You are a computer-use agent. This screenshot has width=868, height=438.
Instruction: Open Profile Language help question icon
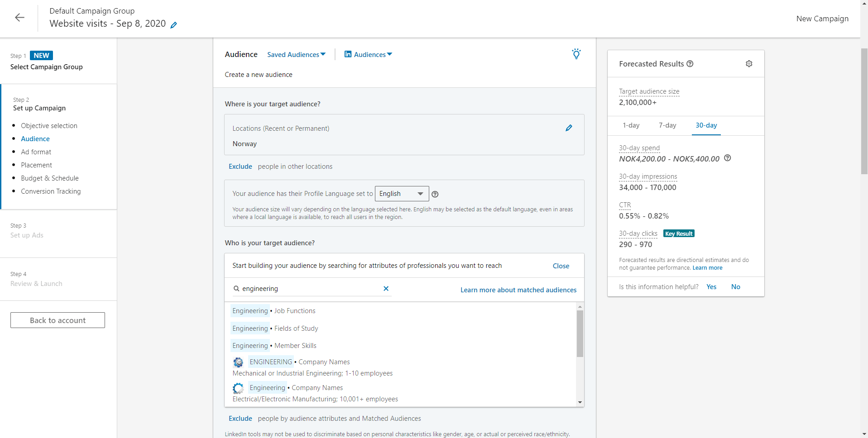(435, 194)
